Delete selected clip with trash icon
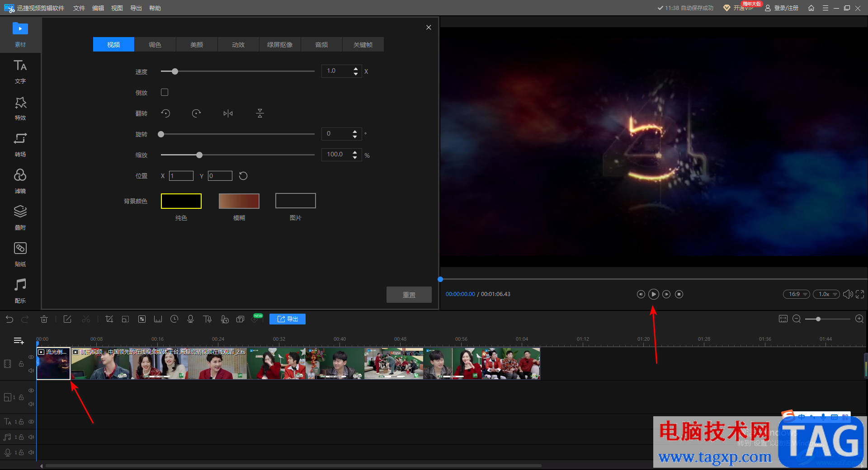Image resolution: width=868 pixels, height=470 pixels. [x=44, y=319]
